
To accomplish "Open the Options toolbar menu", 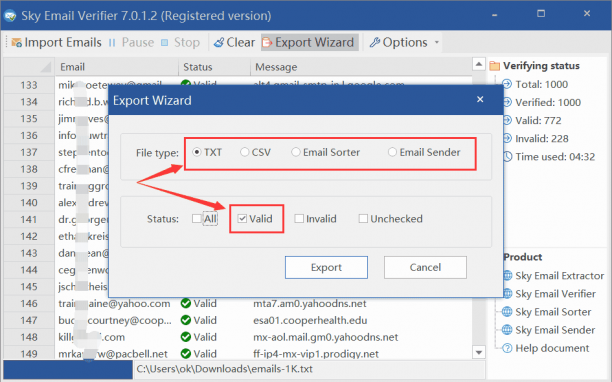I will click(x=399, y=42).
